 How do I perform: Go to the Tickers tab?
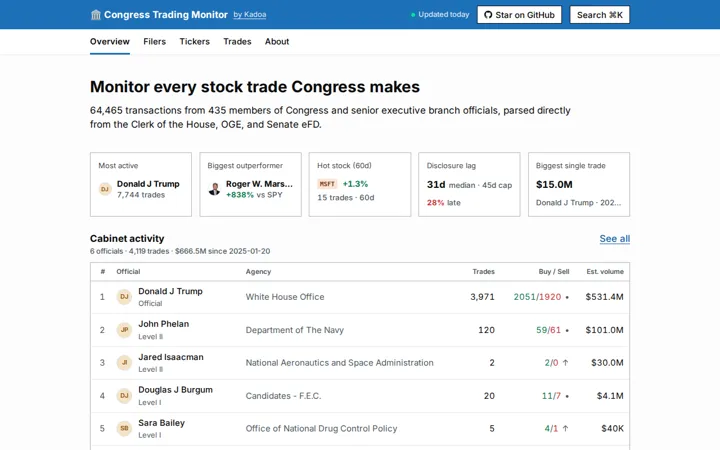coord(195,41)
